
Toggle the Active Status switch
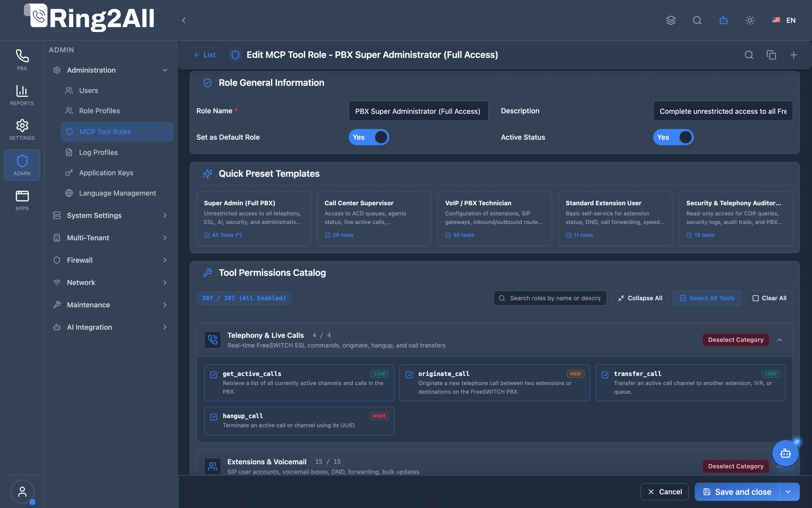[x=673, y=137]
